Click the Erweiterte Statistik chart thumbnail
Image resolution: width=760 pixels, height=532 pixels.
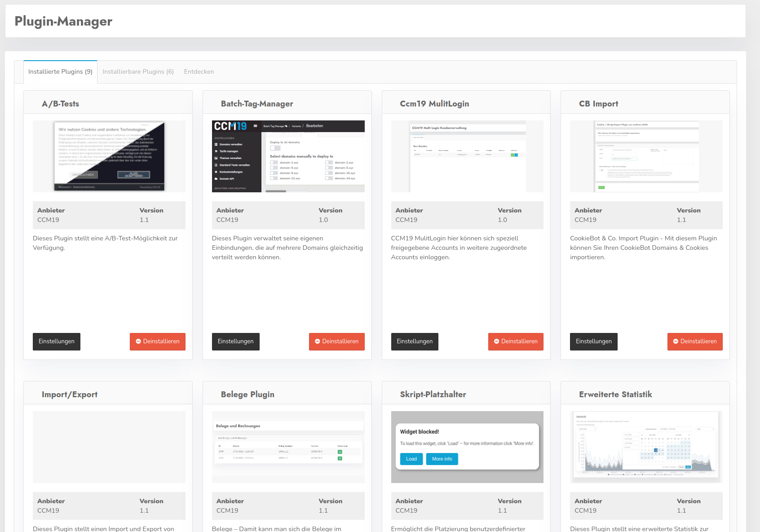(646, 447)
